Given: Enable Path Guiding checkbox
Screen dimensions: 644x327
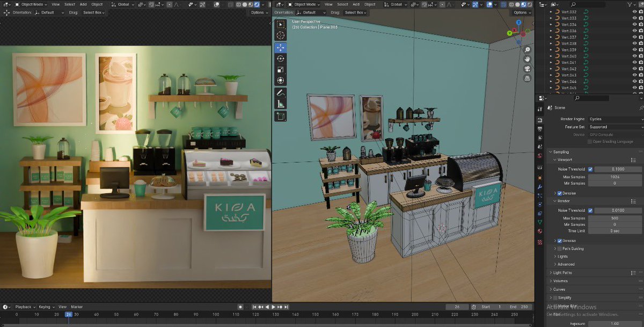Looking at the screenshot, I should click(x=560, y=249).
